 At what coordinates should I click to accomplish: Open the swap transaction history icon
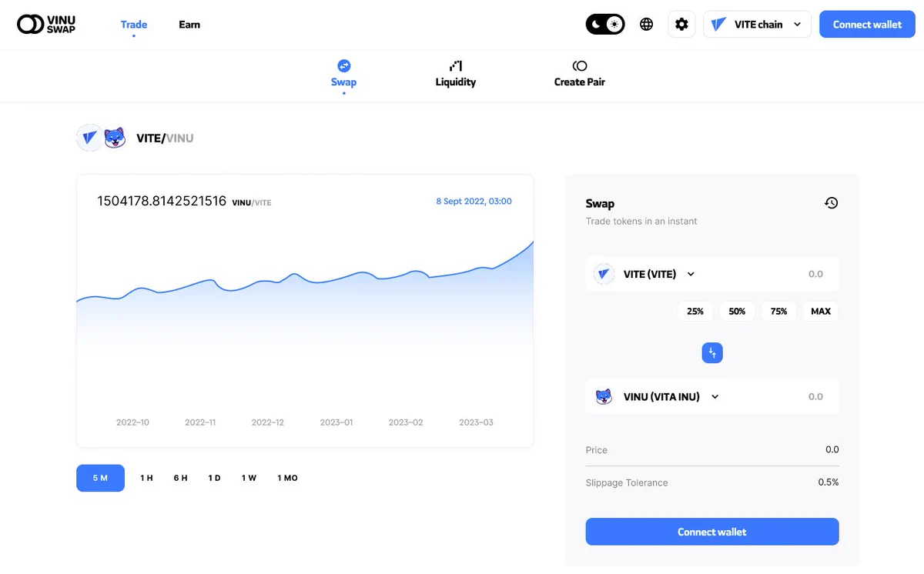coord(831,203)
